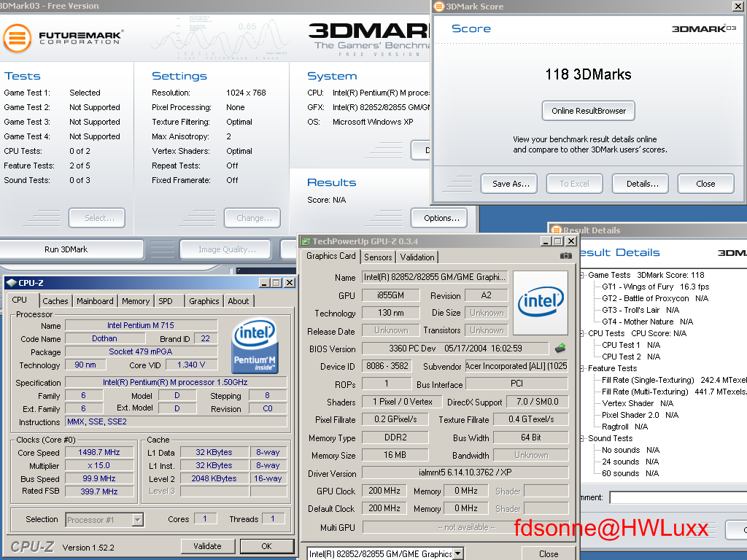Minimize the CPU-Z window
The image size is (747, 560).
264,283
